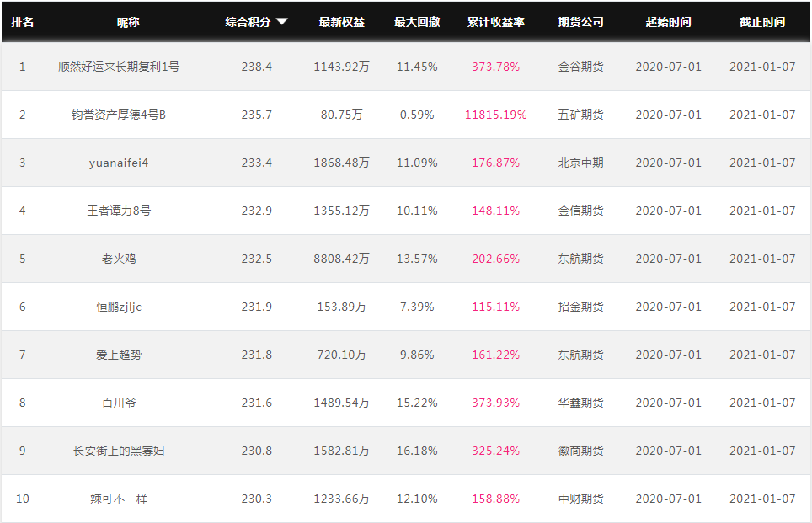Click futures company 金信期货

pyautogui.click(x=580, y=211)
